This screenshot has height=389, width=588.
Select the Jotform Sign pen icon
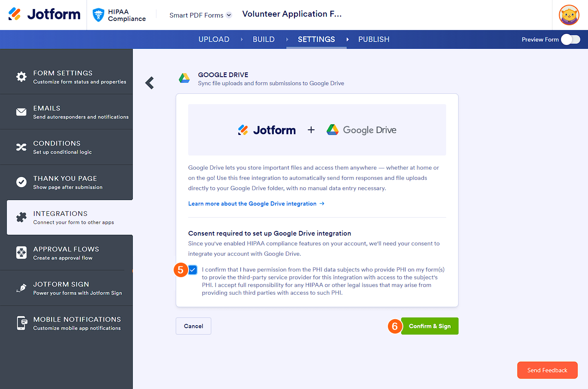tap(21, 287)
